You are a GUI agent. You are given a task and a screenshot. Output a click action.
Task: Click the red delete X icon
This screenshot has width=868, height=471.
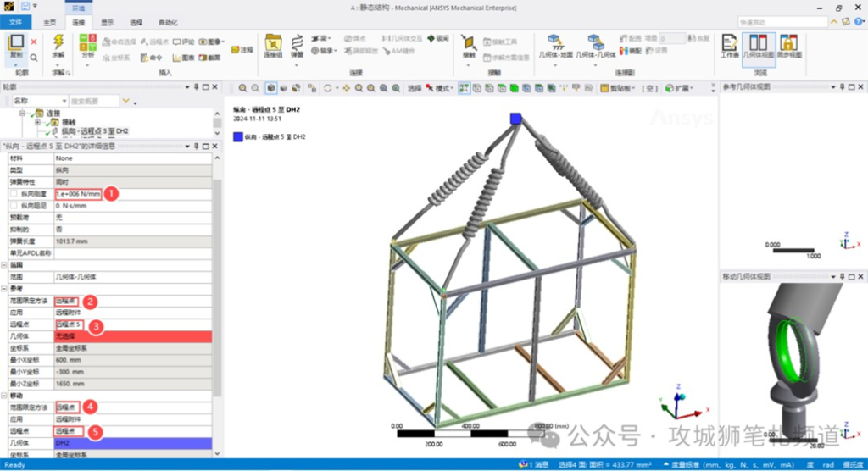tap(34, 41)
